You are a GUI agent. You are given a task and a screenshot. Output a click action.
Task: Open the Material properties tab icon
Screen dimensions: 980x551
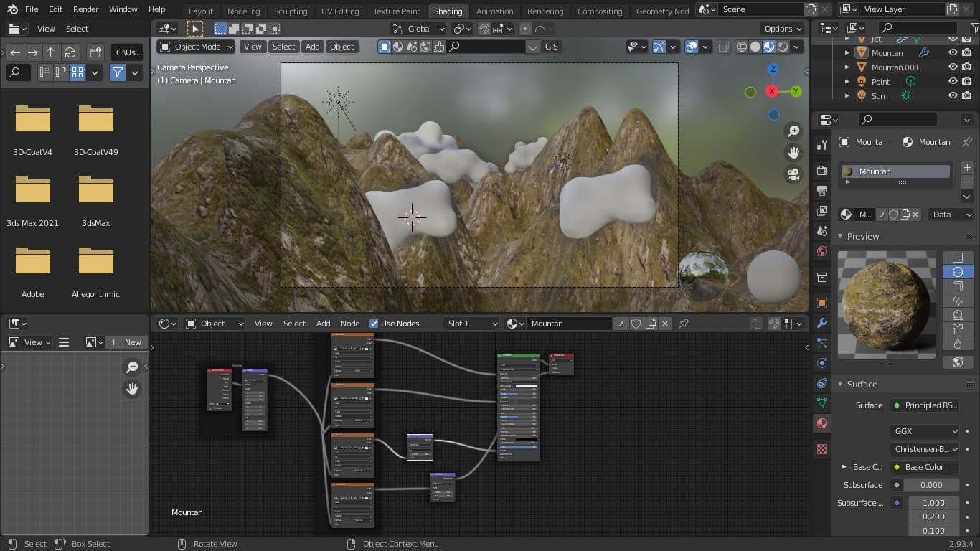[822, 423]
